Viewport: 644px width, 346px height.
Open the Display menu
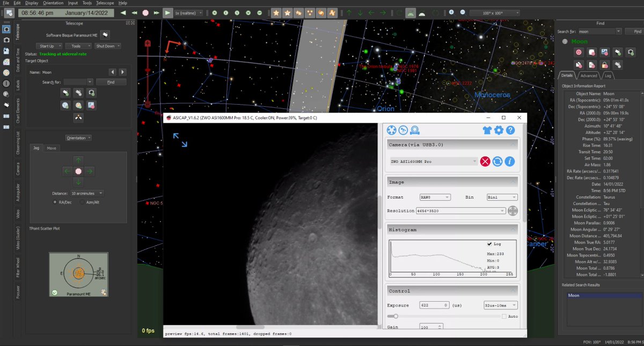click(x=32, y=3)
